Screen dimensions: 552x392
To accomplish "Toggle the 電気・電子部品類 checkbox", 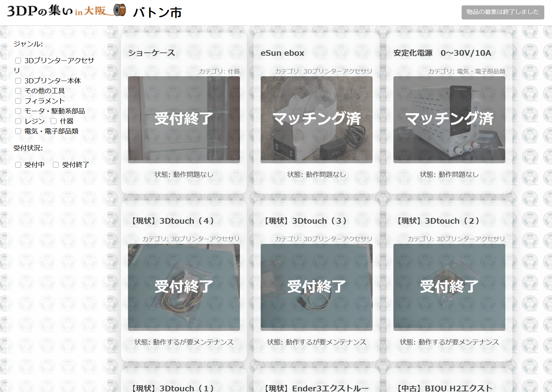I will 18,131.
